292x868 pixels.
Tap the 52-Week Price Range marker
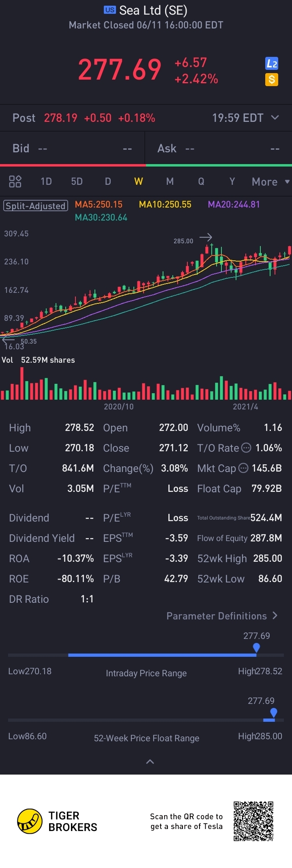(274, 712)
